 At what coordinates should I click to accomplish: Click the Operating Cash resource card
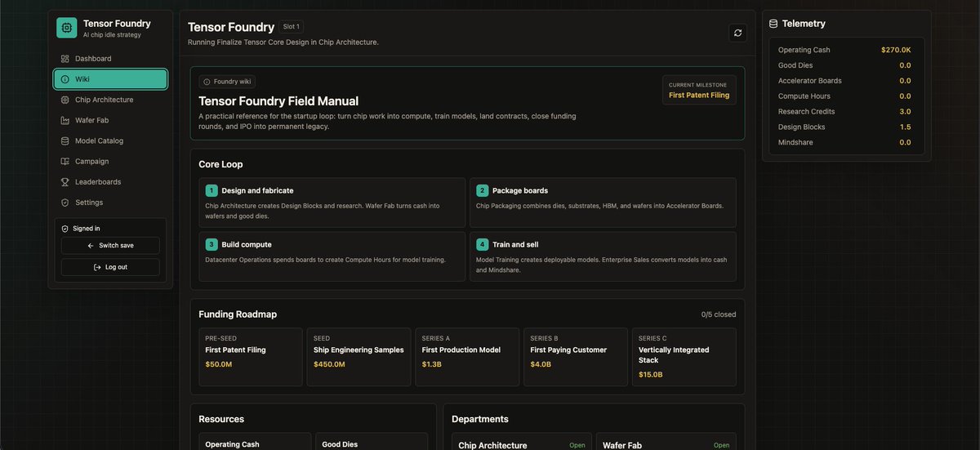click(x=255, y=442)
